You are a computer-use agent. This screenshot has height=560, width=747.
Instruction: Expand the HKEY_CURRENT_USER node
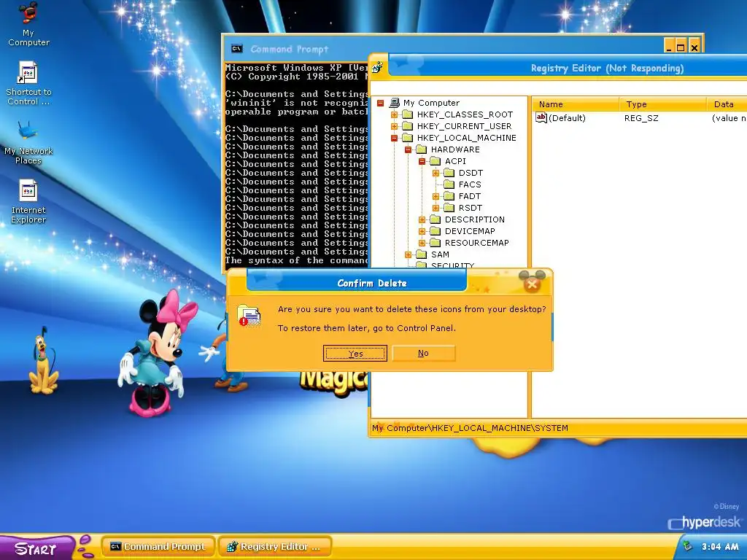click(x=394, y=126)
